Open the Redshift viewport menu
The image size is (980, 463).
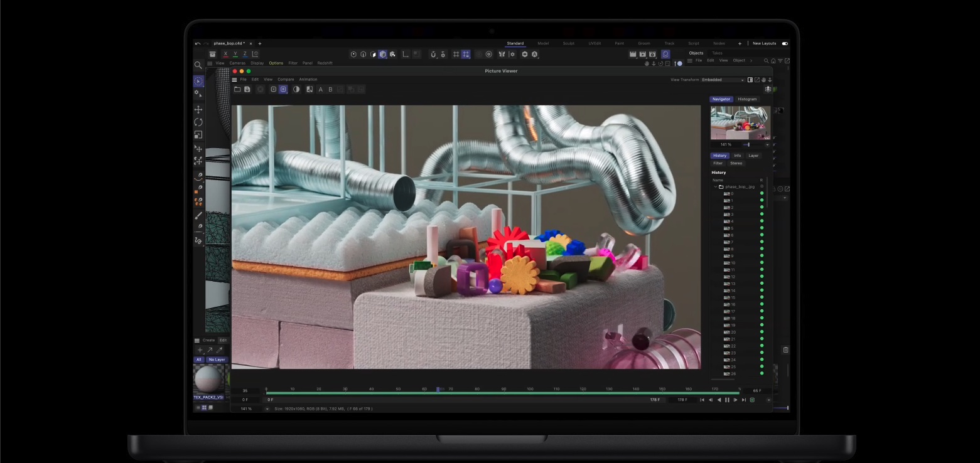[x=325, y=63]
